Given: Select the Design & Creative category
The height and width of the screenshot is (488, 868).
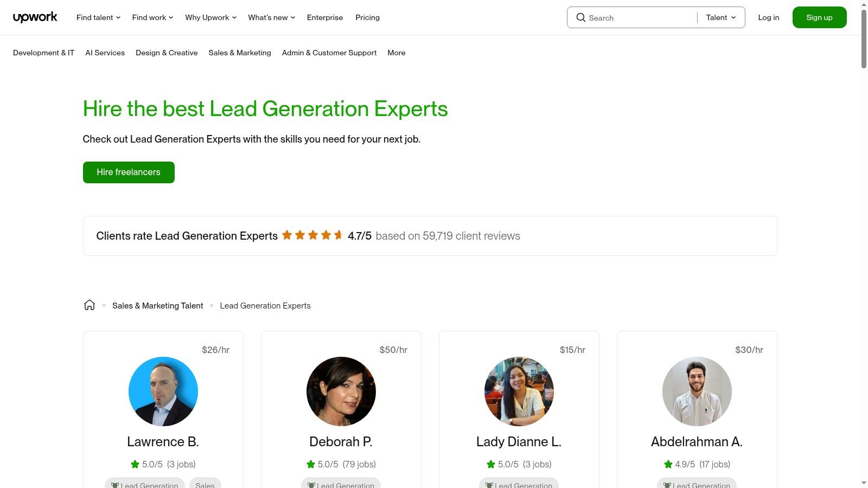Looking at the screenshot, I should 167,53.
